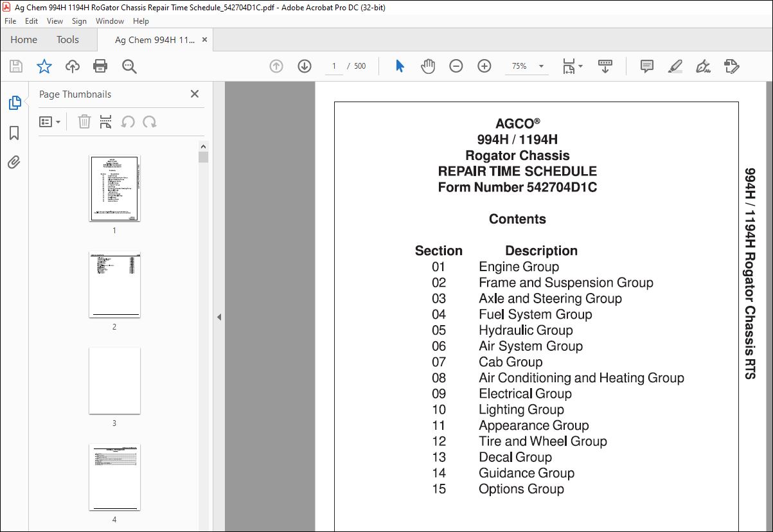This screenshot has width=773, height=532.
Task: Open the File menu
Action: point(10,21)
